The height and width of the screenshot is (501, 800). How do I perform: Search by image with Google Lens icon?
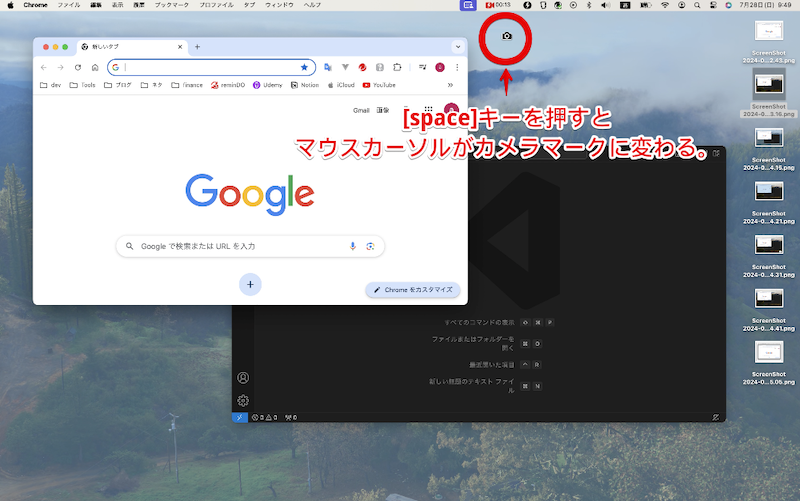click(x=370, y=246)
